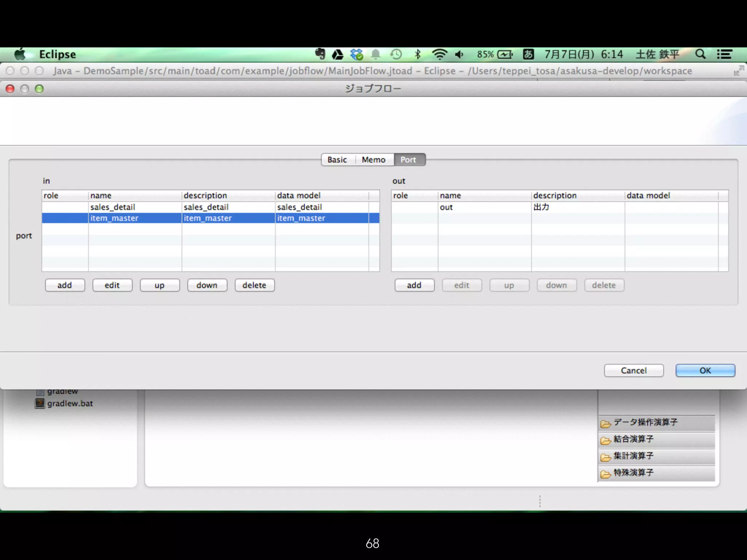Expand the 集計演算子 palette folder
The width and height of the screenshot is (747, 560).
pyautogui.click(x=633, y=456)
